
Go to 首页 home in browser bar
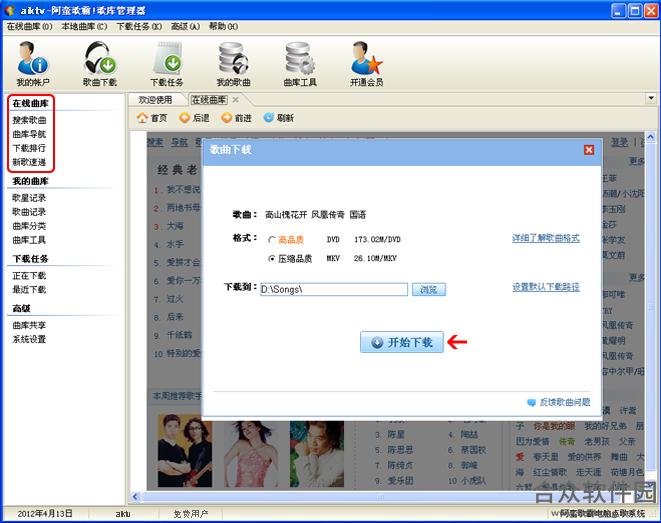pos(152,118)
